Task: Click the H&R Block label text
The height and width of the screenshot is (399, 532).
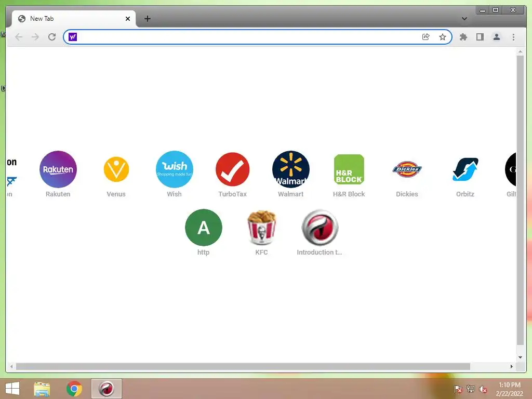Action: pos(349,194)
